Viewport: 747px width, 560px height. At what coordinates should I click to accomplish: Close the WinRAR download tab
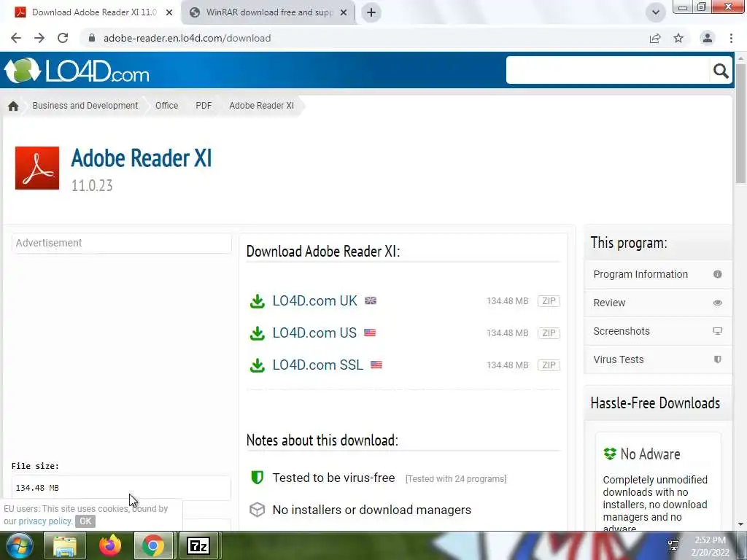click(344, 13)
